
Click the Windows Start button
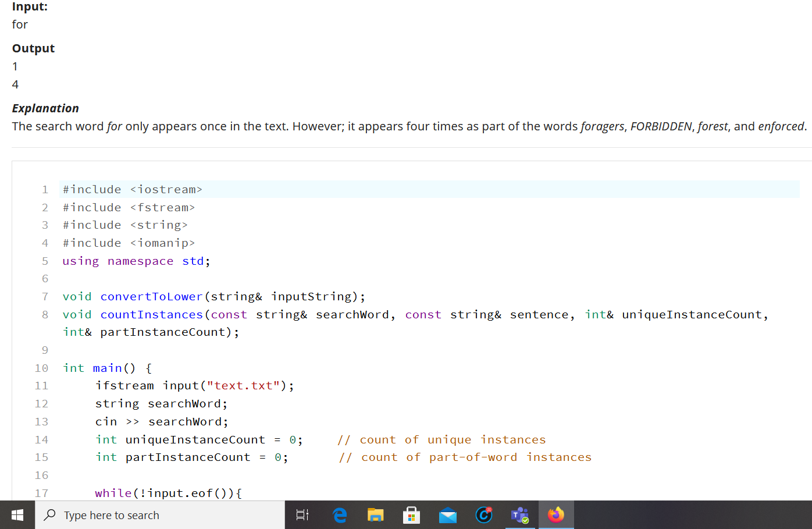[x=17, y=514]
